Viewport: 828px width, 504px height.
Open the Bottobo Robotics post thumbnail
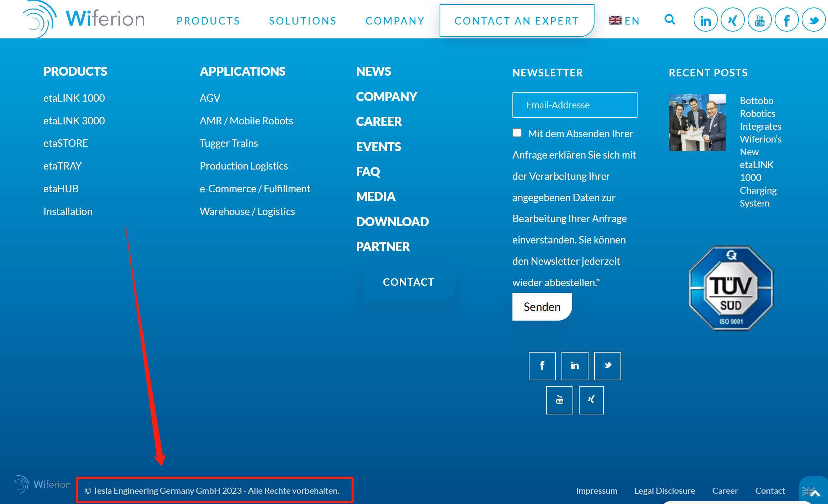(697, 123)
